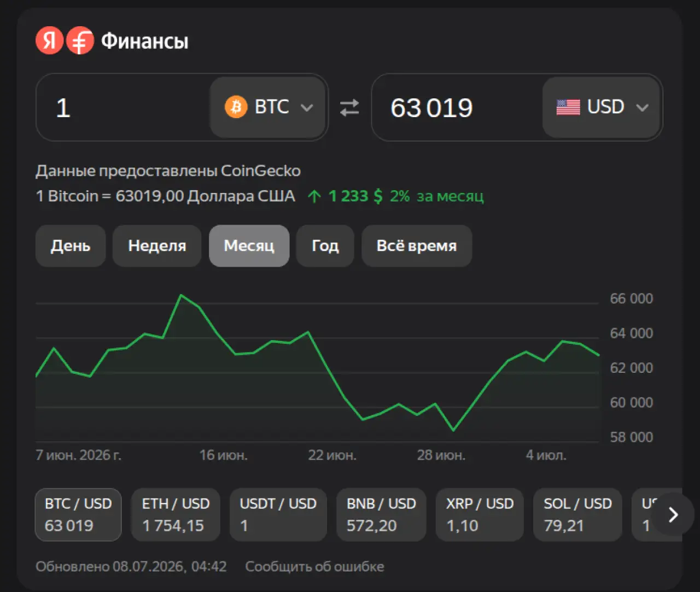This screenshot has height=592, width=700.
Task: Select the SOL / USD pair card
Action: point(577,514)
